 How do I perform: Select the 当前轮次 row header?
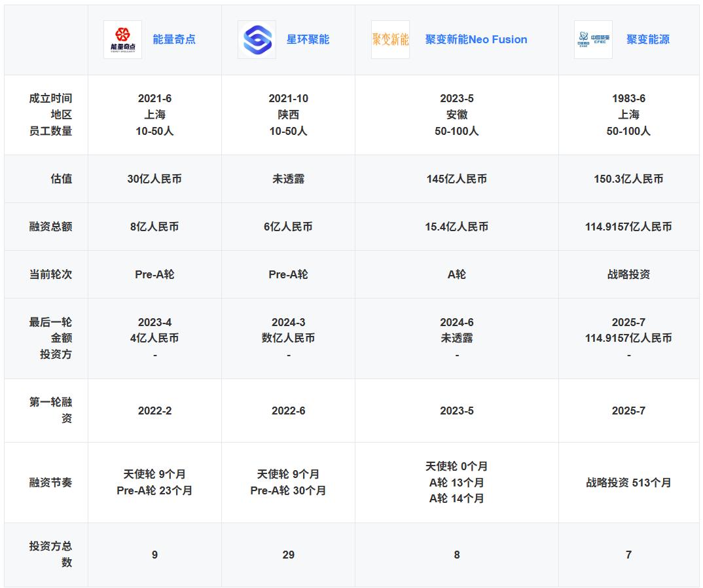pyautogui.click(x=50, y=274)
